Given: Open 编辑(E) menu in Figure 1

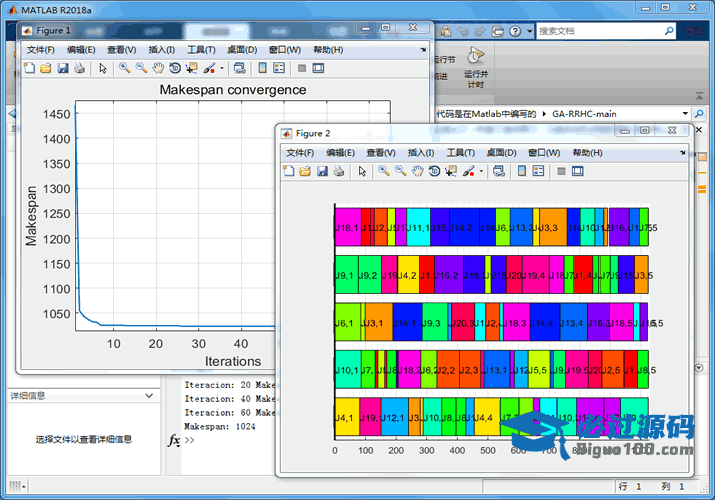Looking at the screenshot, I should pos(81,50).
